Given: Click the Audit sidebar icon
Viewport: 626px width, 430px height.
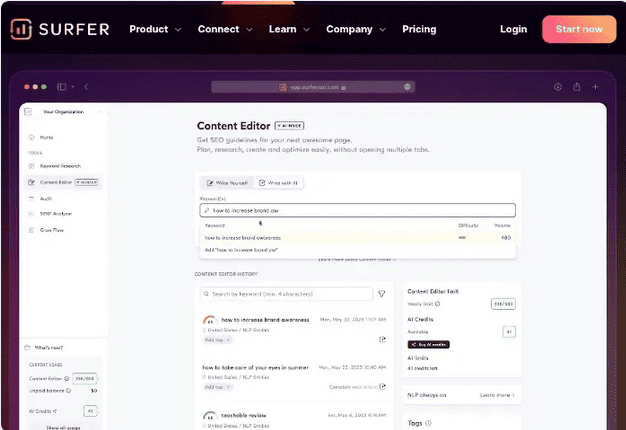Looking at the screenshot, I should [32, 198].
